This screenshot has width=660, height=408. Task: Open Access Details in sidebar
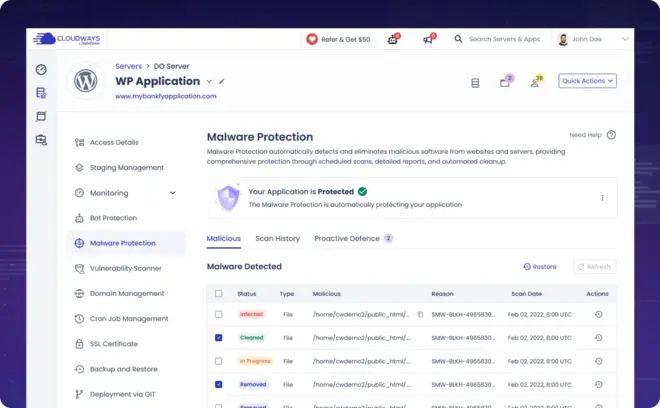(x=114, y=142)
